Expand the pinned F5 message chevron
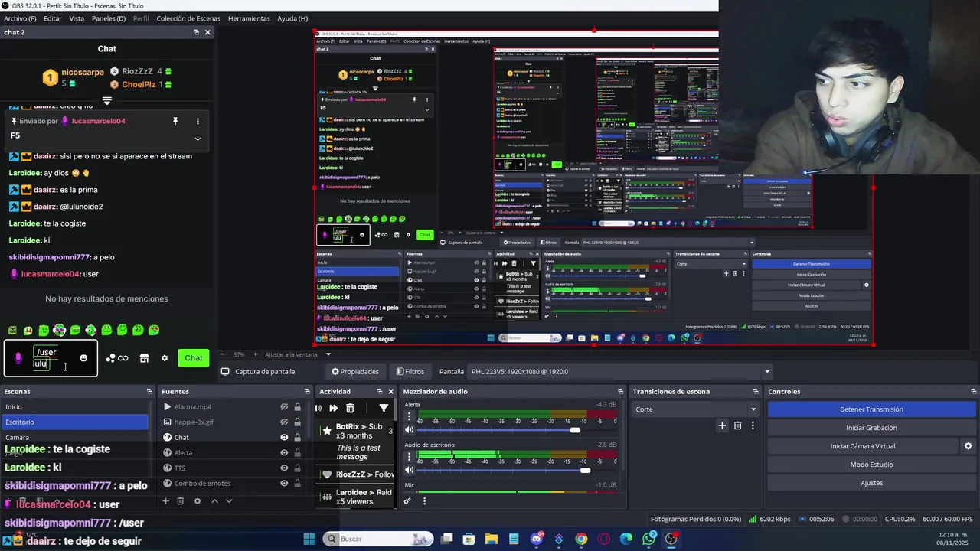Image resolution: width=980 pixels, height=551 pixels. click(x=198, y=139)
